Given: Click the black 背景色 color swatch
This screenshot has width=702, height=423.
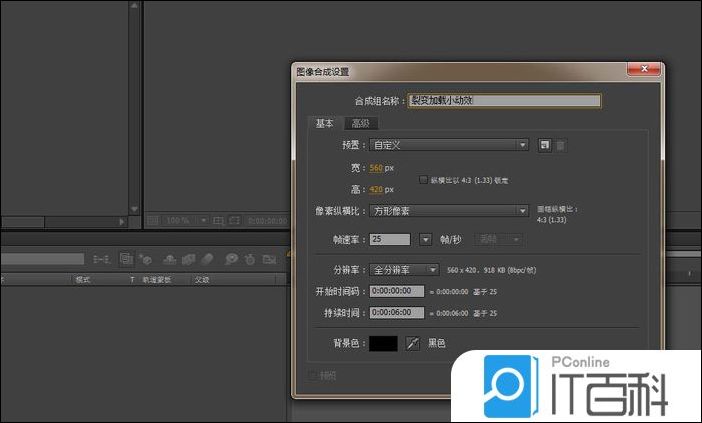Looking at the screenshot, I should (384, 343).
